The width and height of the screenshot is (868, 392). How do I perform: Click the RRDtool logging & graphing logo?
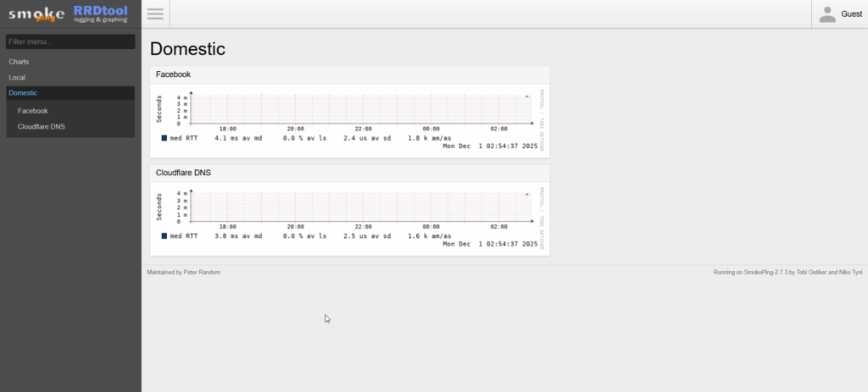tap(102, 14)
